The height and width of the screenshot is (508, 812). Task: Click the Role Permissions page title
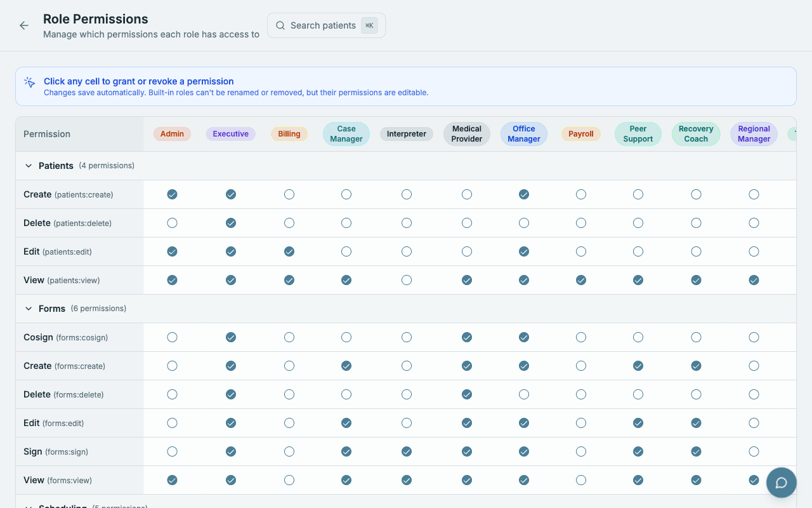click(96, 19)
